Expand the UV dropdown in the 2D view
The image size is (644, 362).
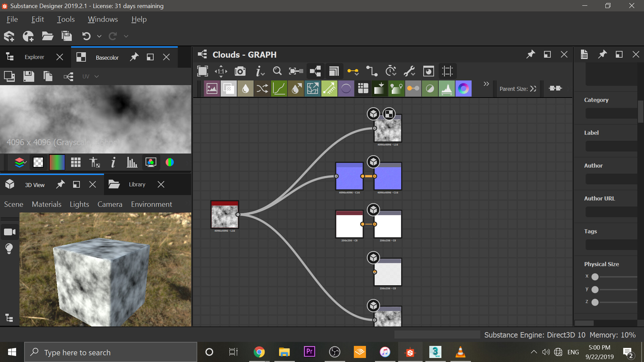pos(96,76)
